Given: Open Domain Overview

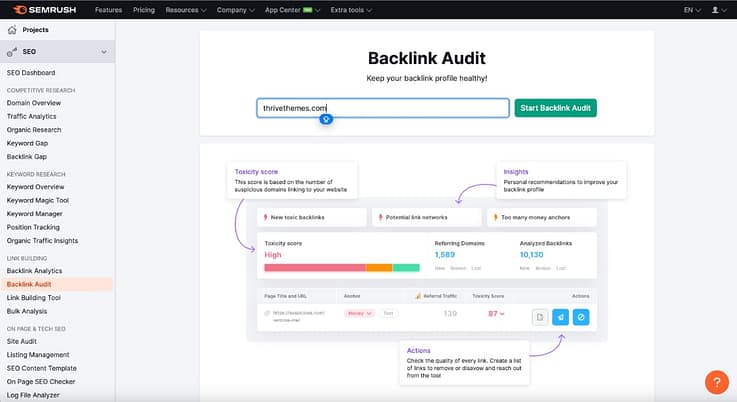Looking at the screenshot, I should click(x=34, y=103).
